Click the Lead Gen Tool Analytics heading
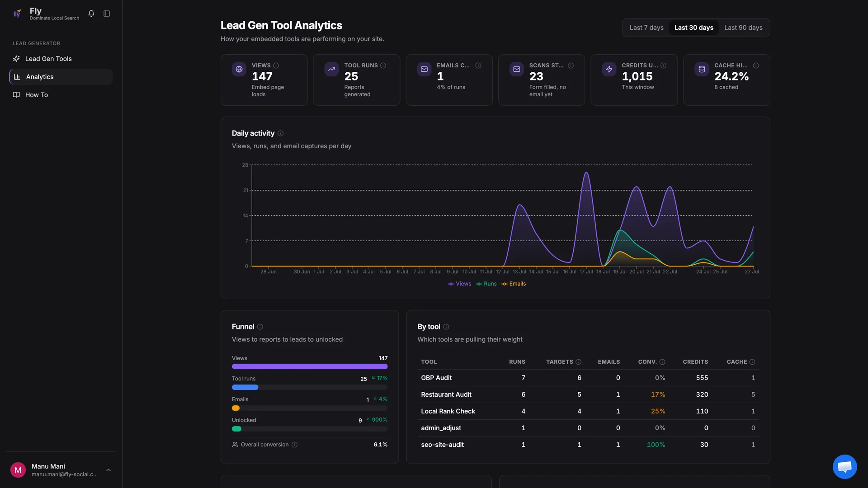Image resolution: width=868 pixels, height=488 pixels. 281,25
